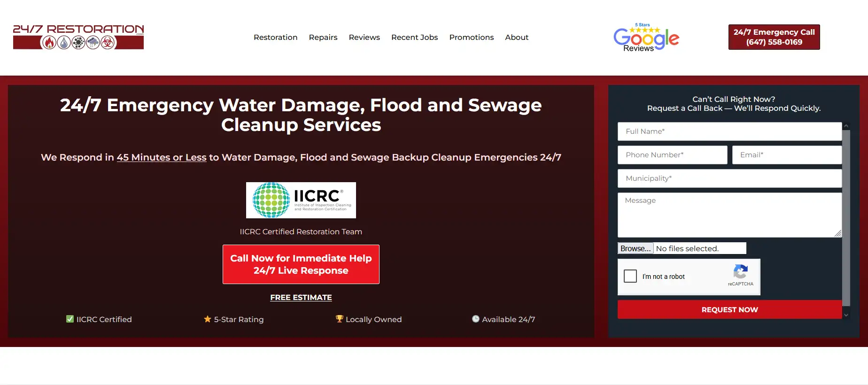The height and width of the screenshot is (385, 868).
Task: Click the Locally Owned label
Action: 374,319
